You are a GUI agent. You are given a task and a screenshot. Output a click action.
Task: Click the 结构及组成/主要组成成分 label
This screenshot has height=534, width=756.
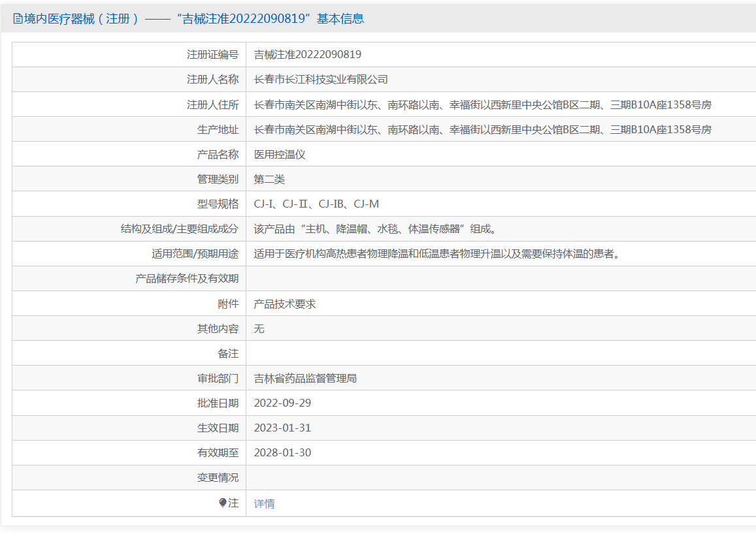point(179,228)
